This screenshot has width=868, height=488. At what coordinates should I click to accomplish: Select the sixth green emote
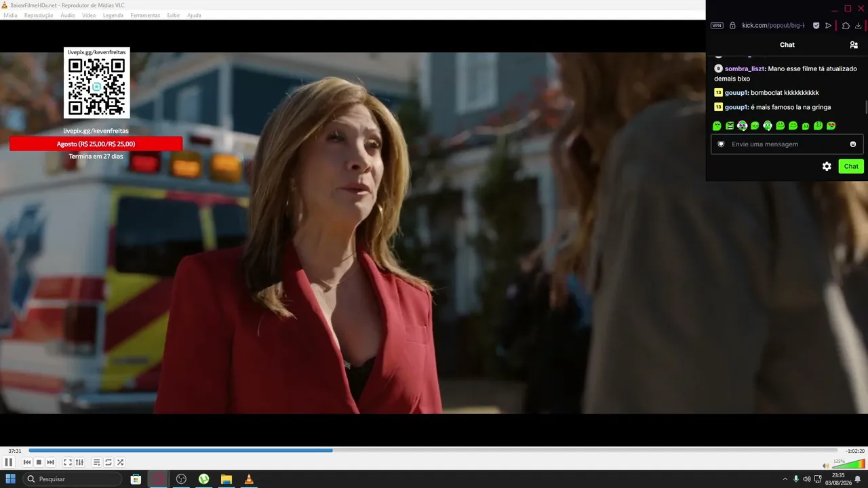(x=781, y=126)
